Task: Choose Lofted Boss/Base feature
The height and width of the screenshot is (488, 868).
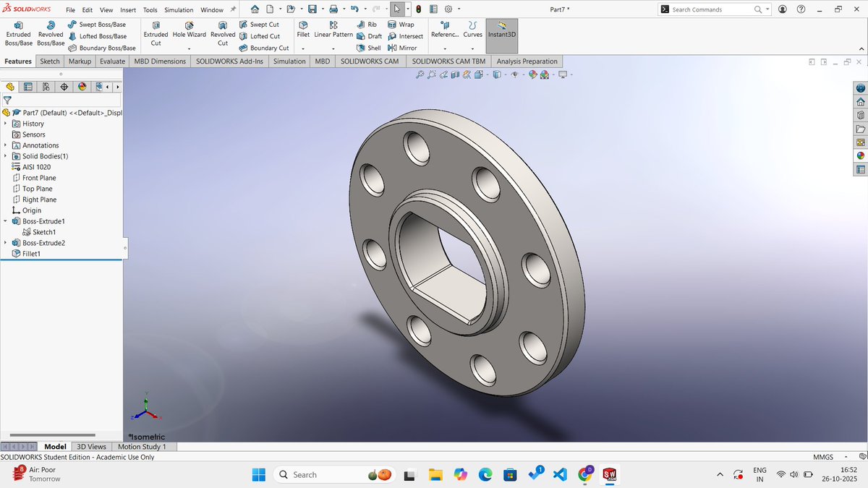Action: (97, 36)
